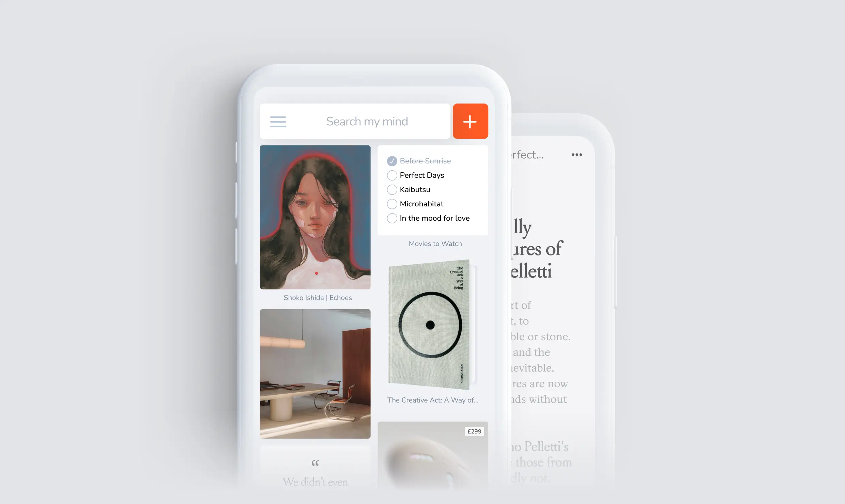Expand In the mood for love entry

click(x=434, y=218)
